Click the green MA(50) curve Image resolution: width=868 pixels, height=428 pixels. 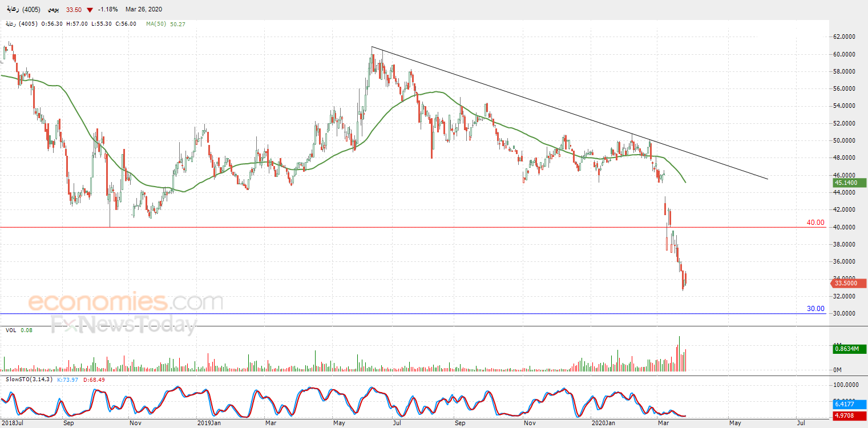coord(342,148)
